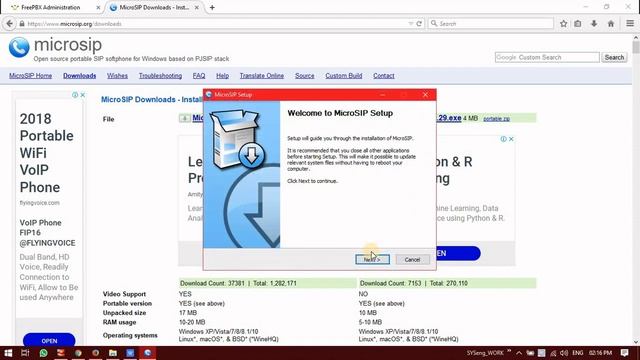Open the portable zip download link
640x360 pixels.
[x=496, y=119]
